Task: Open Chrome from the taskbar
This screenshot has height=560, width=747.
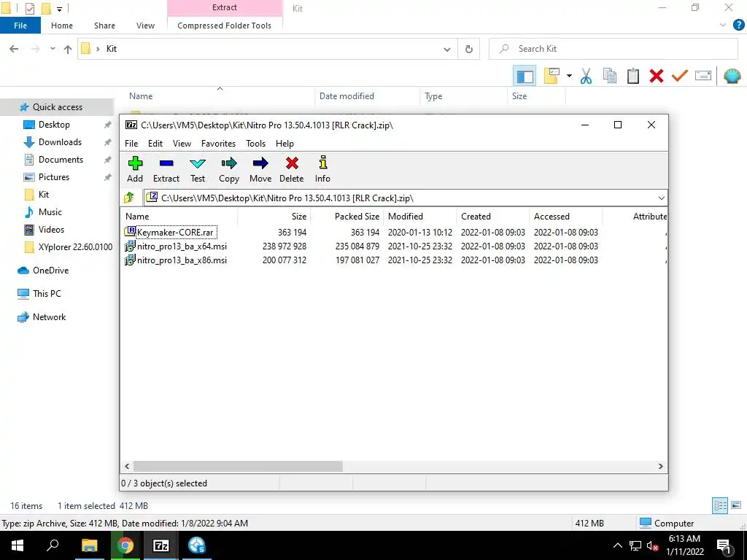Action: pos(125,545)
